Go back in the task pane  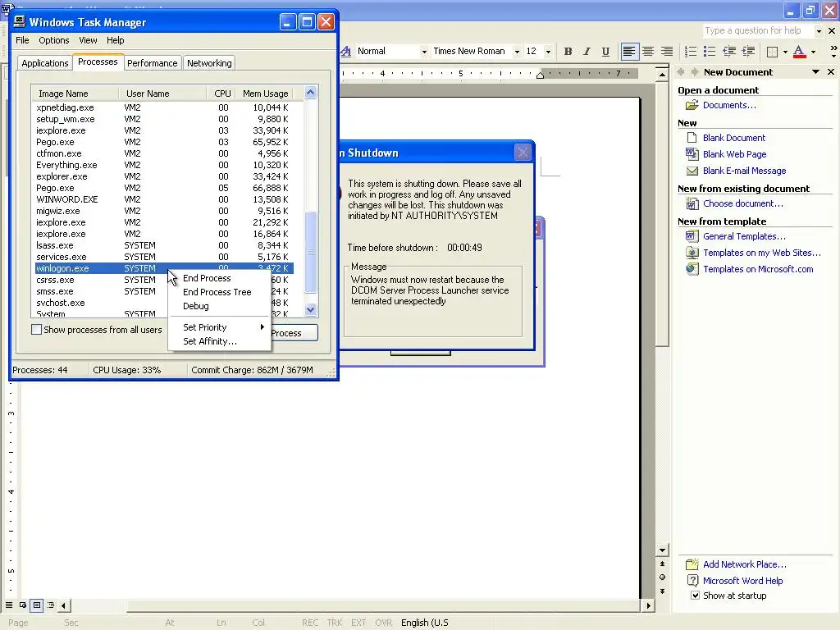[682, 72]
